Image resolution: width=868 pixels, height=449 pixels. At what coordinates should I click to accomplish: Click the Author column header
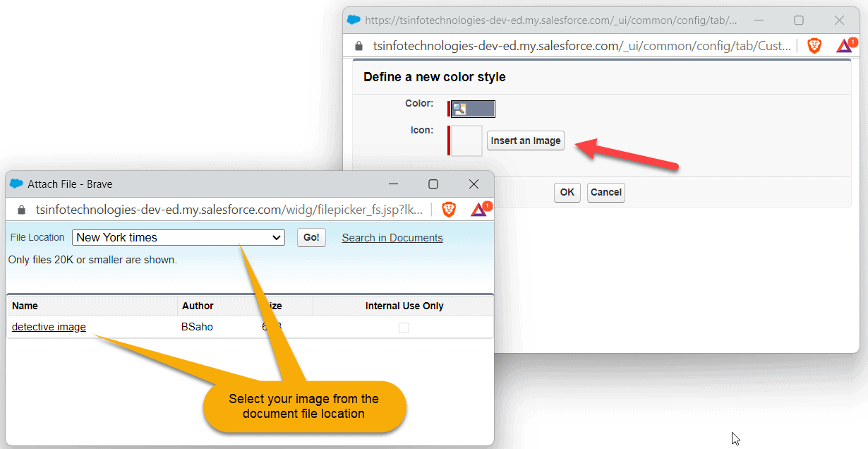click(x=198, y=305)
